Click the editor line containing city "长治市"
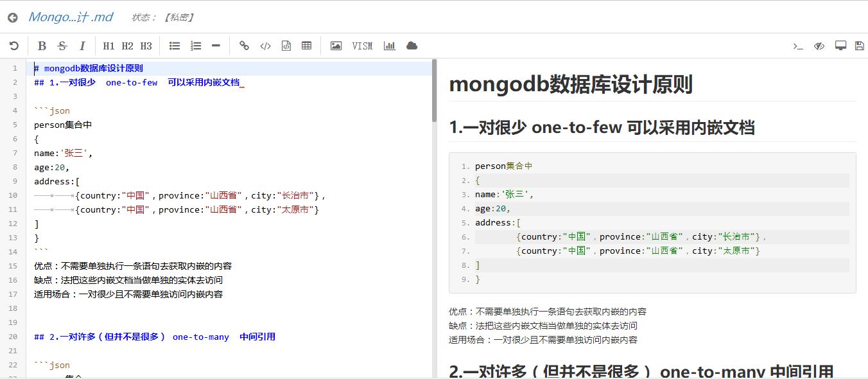Screen dimensions: 868x379 tap(180, 195)
